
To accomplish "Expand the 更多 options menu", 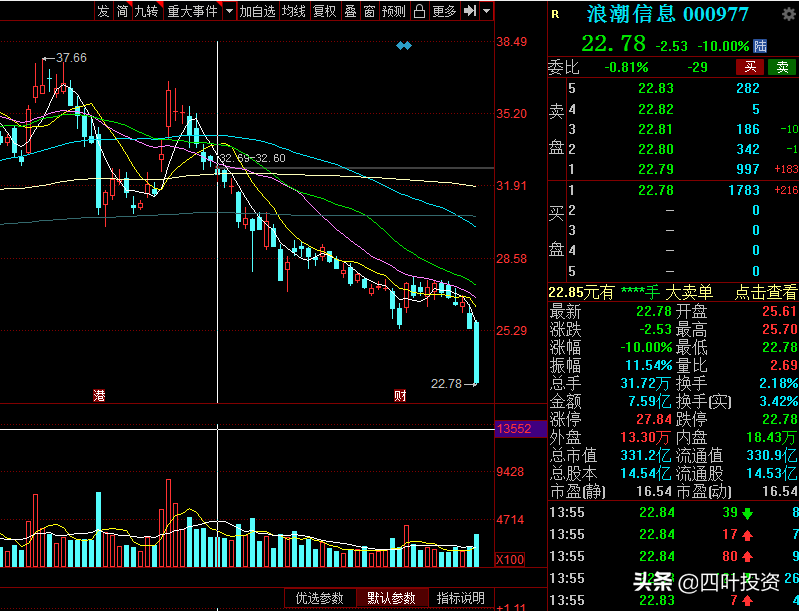I will [x=444, y=11].
